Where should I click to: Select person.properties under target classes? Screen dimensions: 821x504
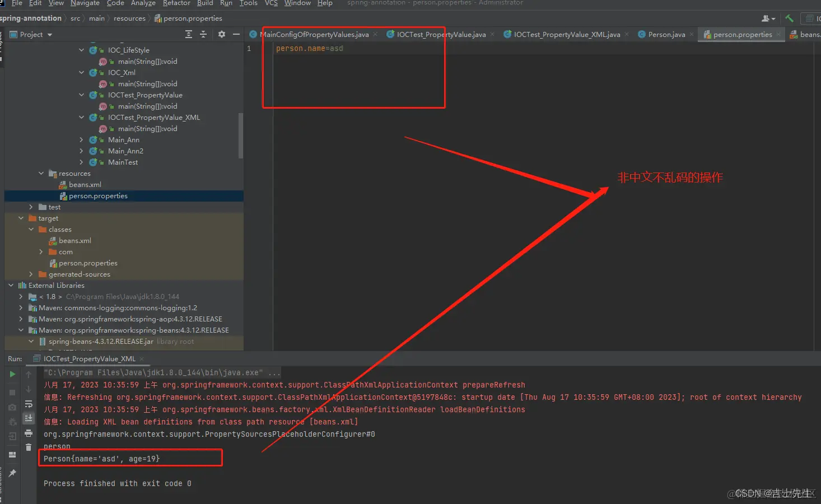click(x=88, y=263)
